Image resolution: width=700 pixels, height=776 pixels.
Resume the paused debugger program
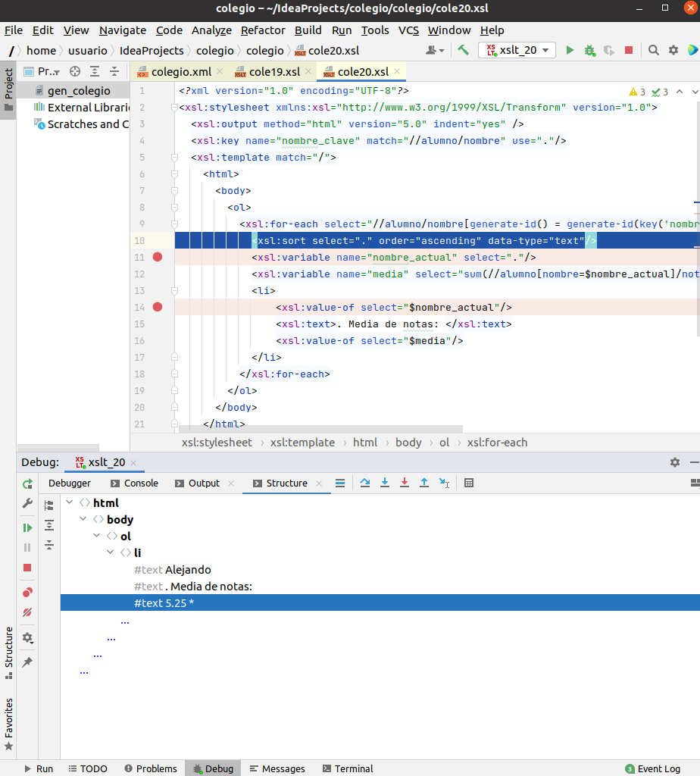[x=27, y=526]
